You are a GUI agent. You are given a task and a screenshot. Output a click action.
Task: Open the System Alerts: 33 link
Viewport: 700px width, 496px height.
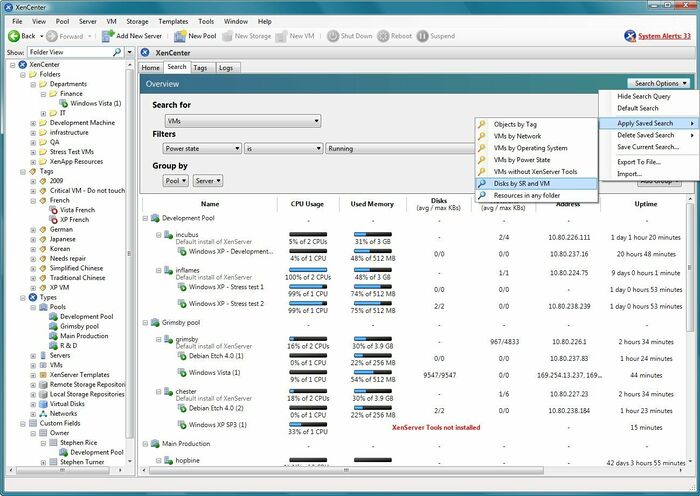(x=664, y=36)
